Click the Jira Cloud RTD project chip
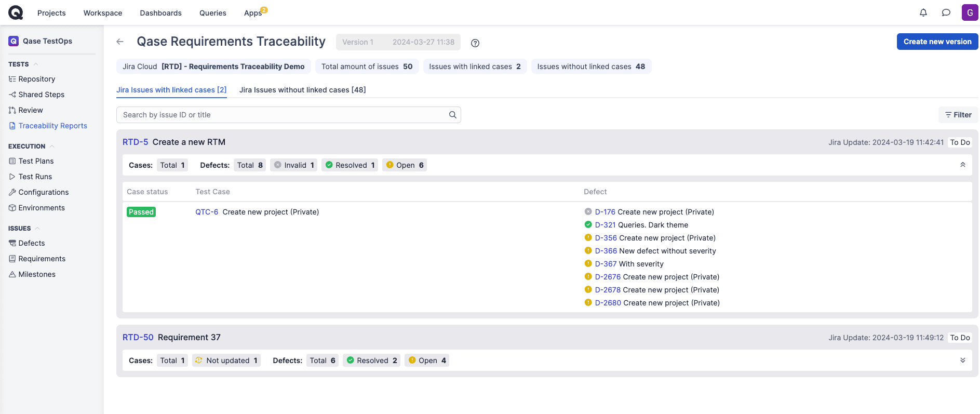The image size is (980, 414). 213,66
